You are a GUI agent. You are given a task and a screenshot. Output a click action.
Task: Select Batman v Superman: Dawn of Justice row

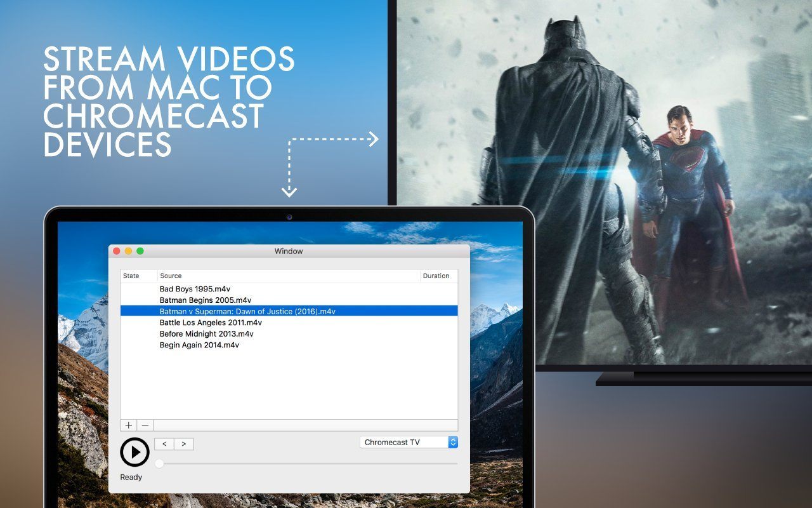289,311
